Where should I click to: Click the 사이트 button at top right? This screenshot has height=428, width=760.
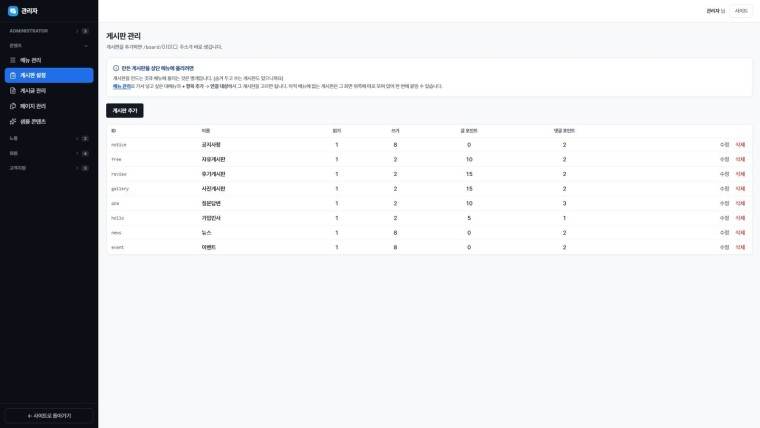pos(741,11)
